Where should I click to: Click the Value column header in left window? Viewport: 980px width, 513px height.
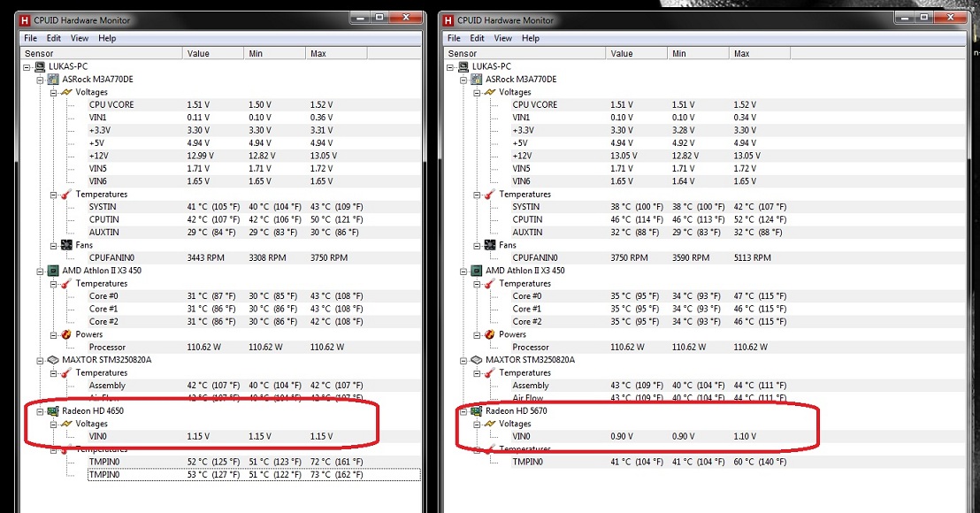coord(213,54)
